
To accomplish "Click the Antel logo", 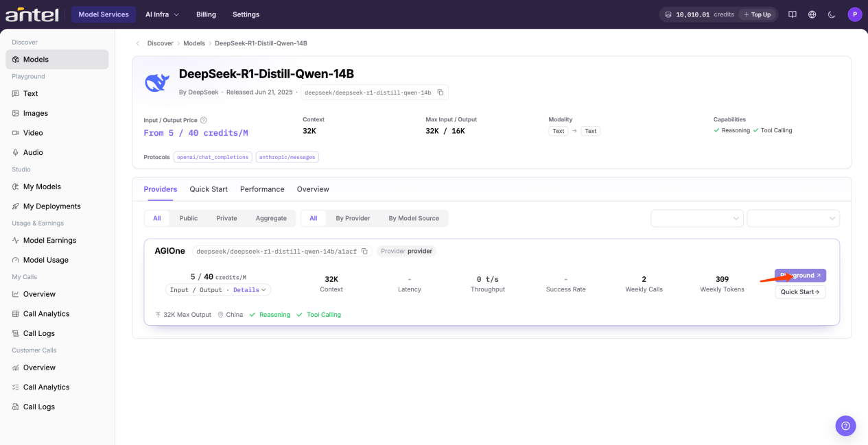I will pos(32,14).
